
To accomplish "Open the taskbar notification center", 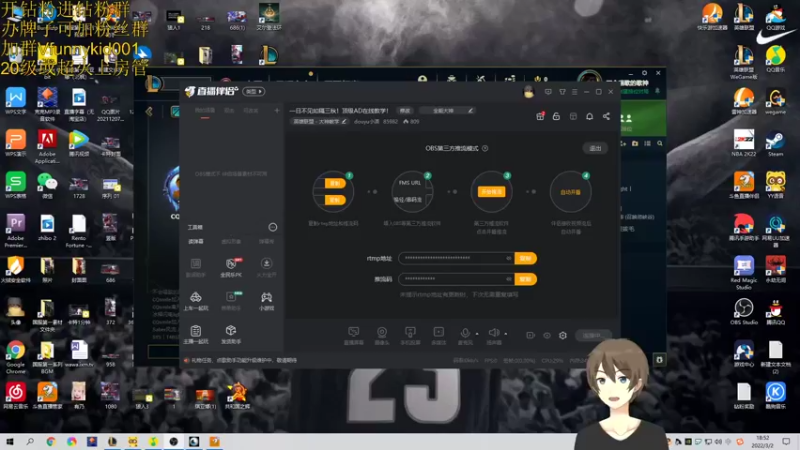I will [786, 441].
